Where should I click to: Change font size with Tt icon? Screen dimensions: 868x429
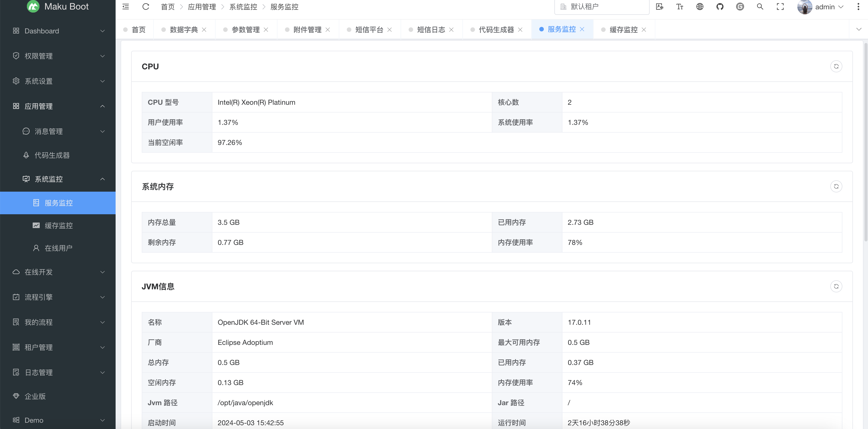tap(680, 7)
